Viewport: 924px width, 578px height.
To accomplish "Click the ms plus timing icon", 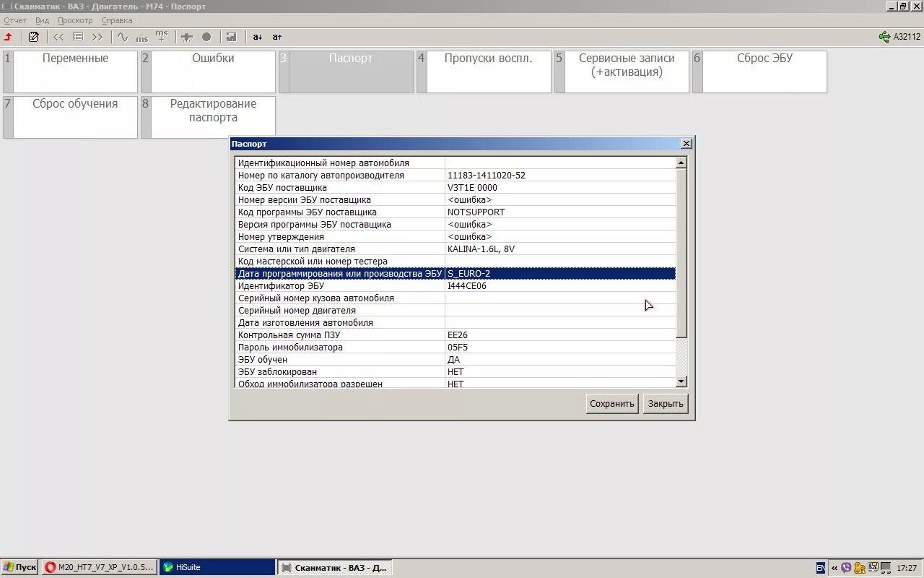I will (x=162, y=37).
